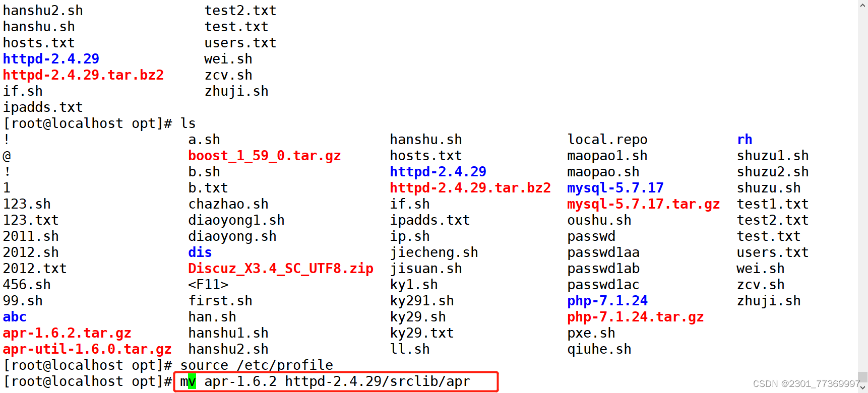The height and width of the screenshot is (393, 868).
Task: Click the blue mysql-5.7.17 directory name
Action: [x=615, y=188]
